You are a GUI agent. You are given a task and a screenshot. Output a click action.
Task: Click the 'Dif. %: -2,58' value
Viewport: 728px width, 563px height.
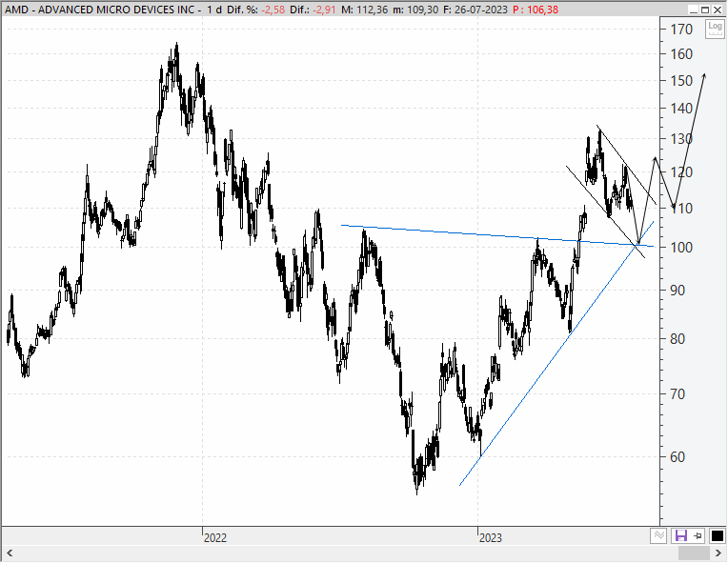(x=255, y=10)
